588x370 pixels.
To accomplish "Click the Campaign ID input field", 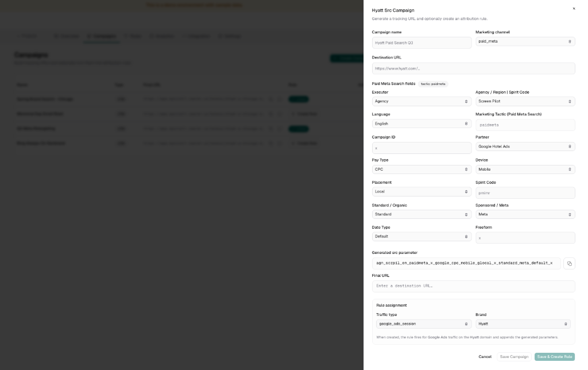I will tap(421, 148).
